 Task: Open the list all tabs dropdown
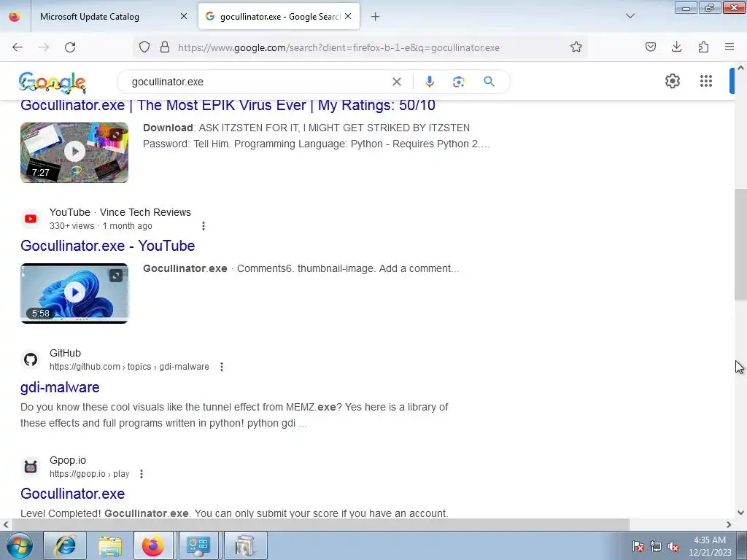tap(630, 16)
